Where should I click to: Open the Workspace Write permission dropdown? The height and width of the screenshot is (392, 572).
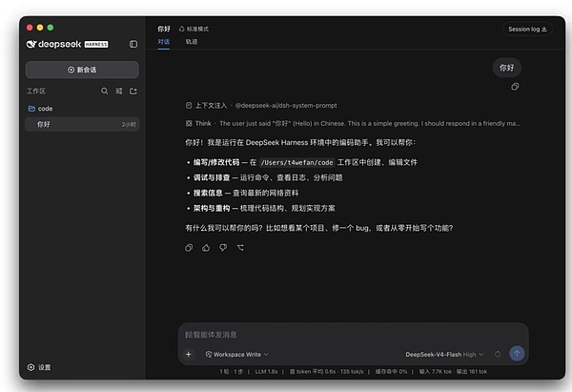pyautogui.click(x=236, y=355)
